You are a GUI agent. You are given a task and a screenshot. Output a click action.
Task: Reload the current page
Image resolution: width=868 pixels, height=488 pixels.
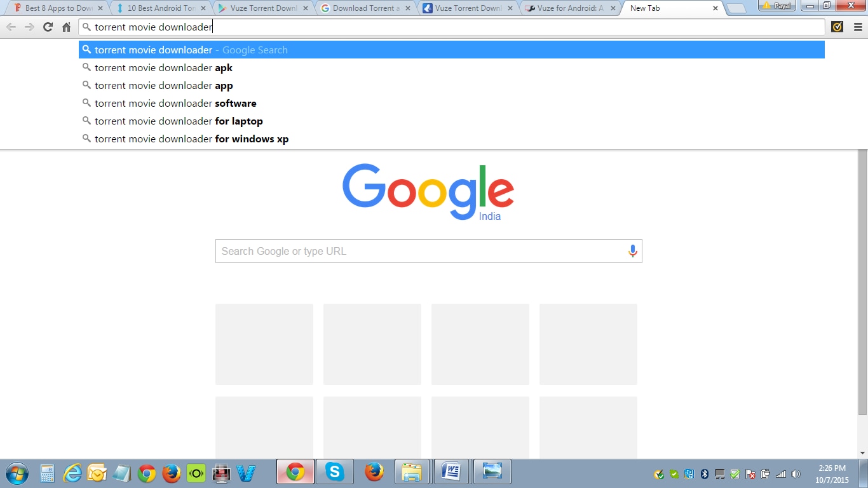point(48,27)
